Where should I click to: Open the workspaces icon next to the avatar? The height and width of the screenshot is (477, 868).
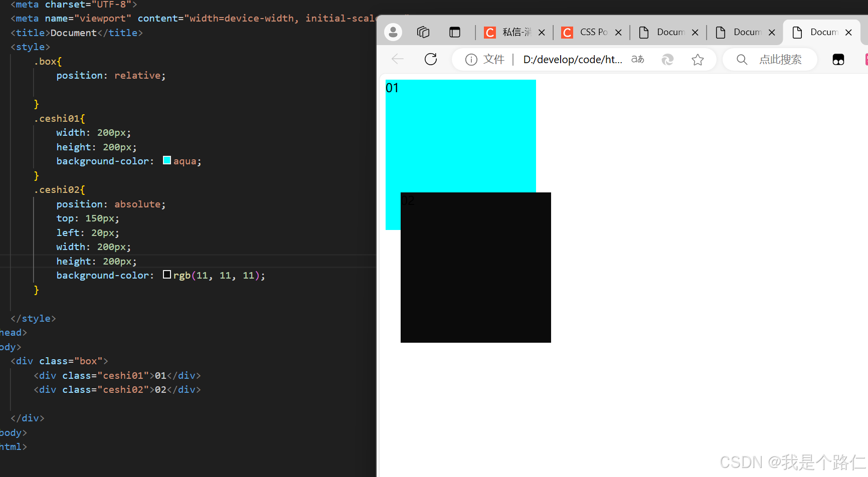coord(423,32)
